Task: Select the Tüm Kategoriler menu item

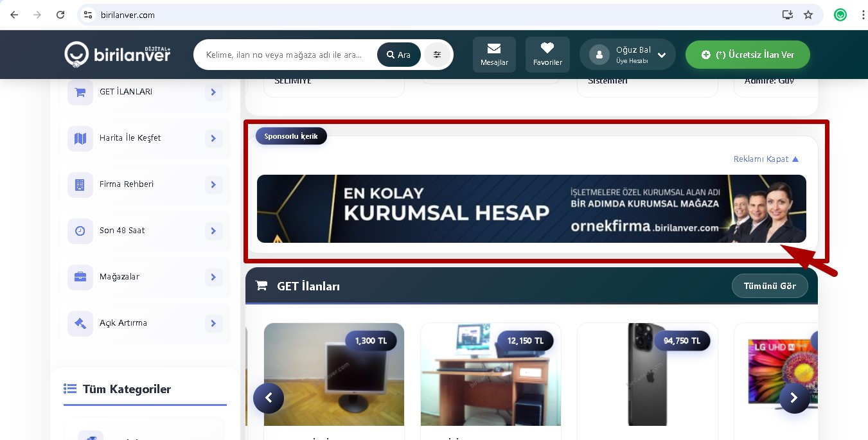Action: pos(127,389)
